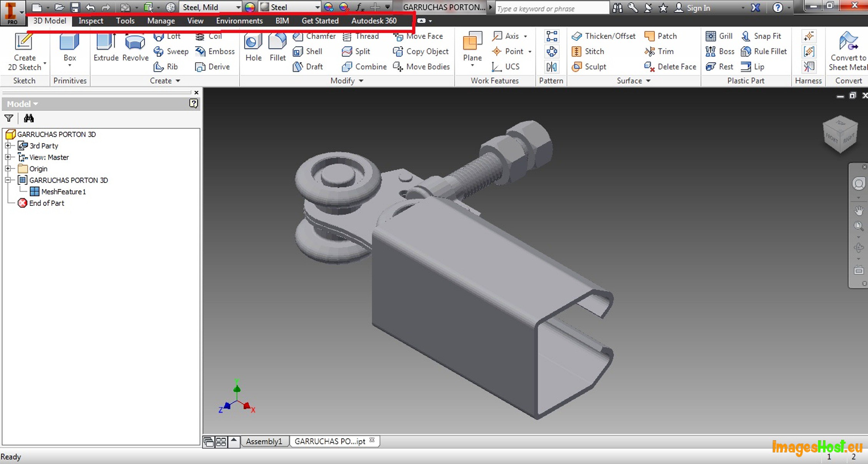Screen dimensions: 868x464
Task: Use the Combine tool
Action: 364,67
